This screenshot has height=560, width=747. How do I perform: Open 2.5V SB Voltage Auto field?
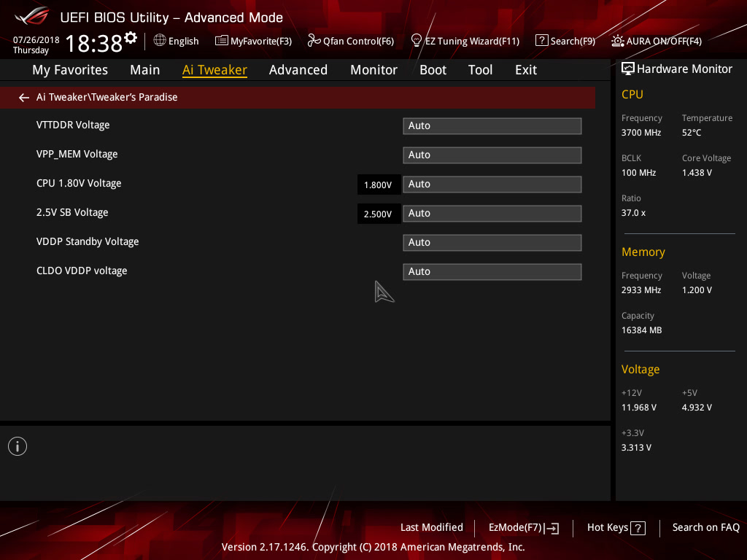click(492, 214)
